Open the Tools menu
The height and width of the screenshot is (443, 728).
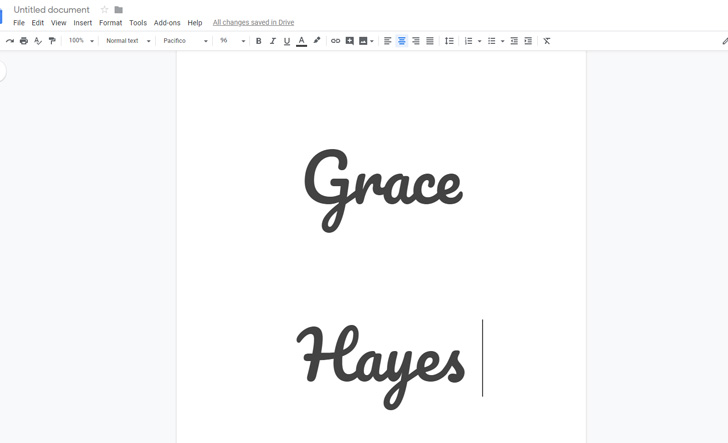coord(138,23)
